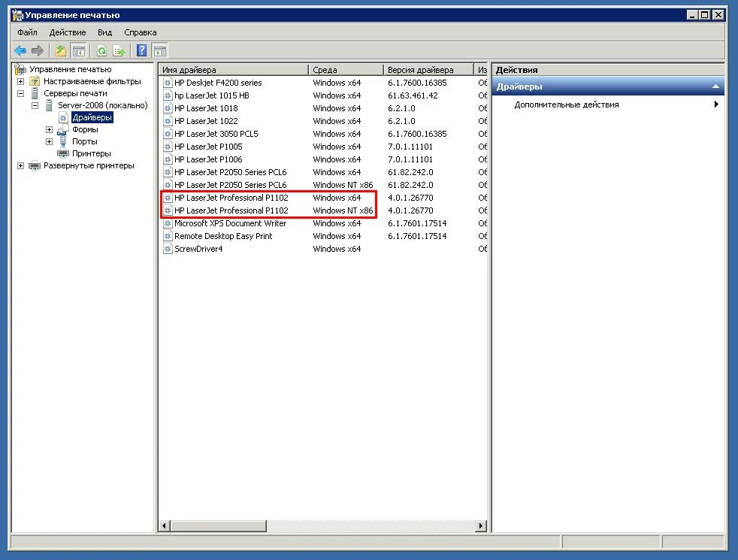Click Microsoft XPS Document Writer name
The height and width of the screenshot is (560, 738).
click(230, 223)
